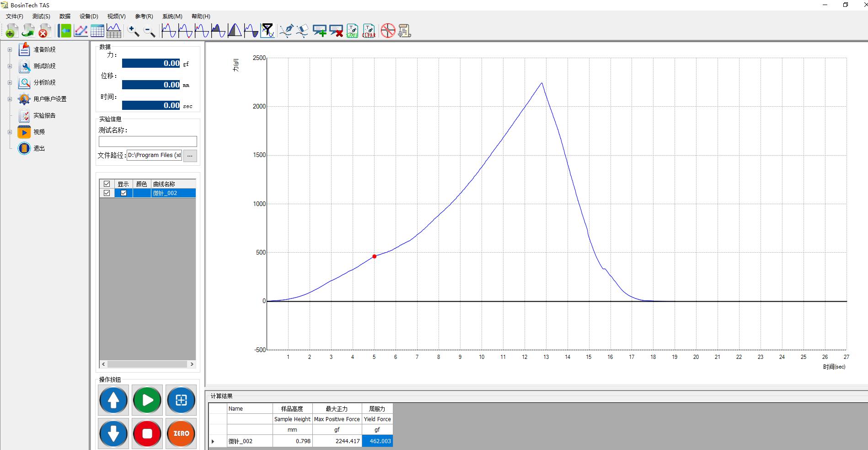
Task: Expand the 分析阶段 tree node
Action: coord(10,82)
